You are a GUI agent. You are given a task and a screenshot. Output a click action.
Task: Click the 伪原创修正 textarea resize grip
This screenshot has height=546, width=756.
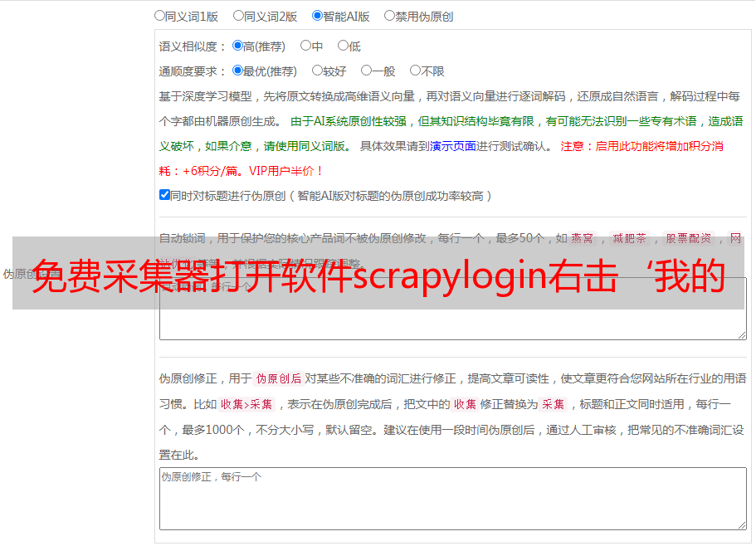742,525
